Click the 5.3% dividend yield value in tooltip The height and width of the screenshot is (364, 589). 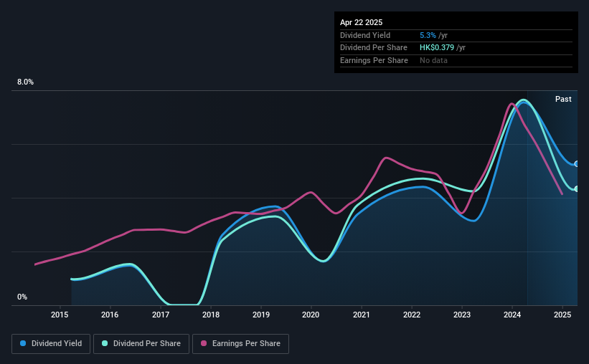coord(428,35)
